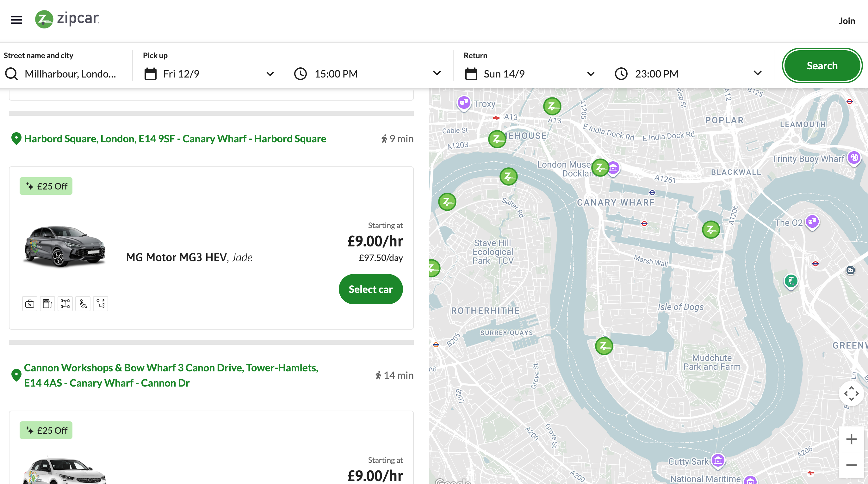Open Harbord Square location link
The height and width of the screenshot is (484, 868).
[x=175, y=139]
